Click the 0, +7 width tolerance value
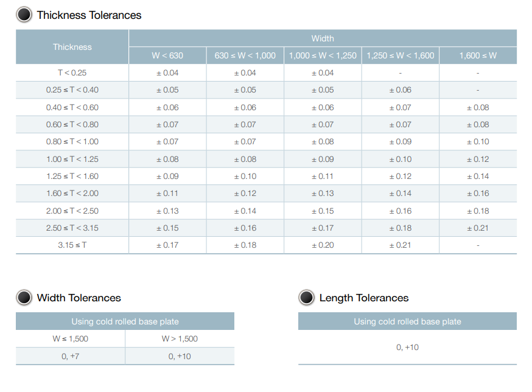The image size is (532, 392). coord(70,356)
